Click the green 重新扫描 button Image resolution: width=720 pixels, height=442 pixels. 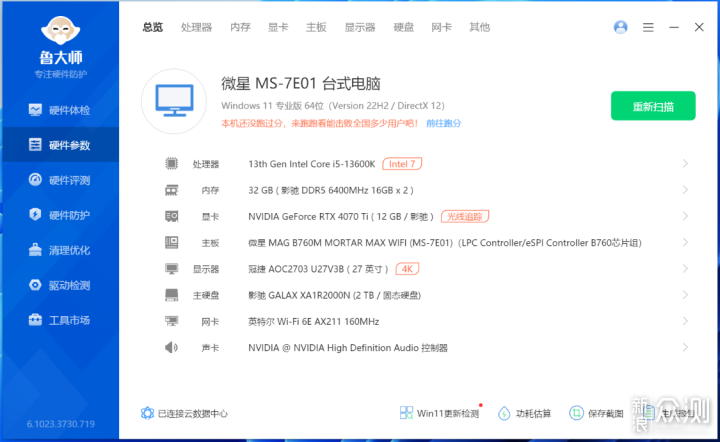click(x=653, y=106)
